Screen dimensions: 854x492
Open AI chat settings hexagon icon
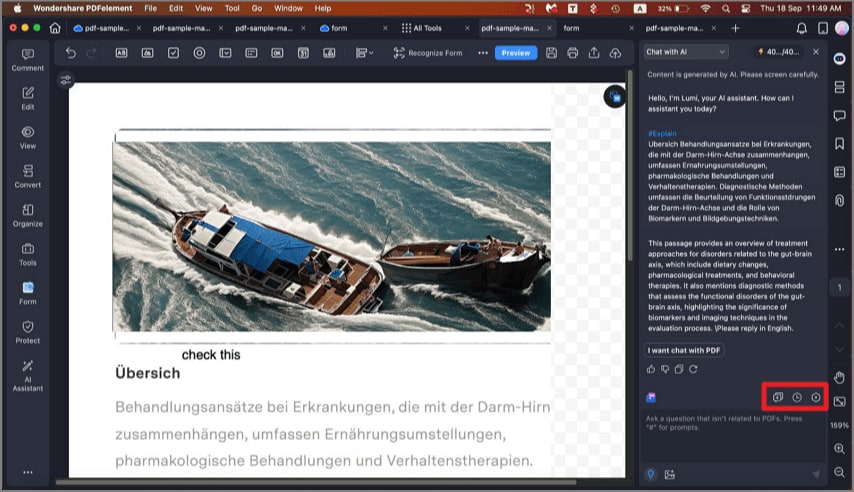coord(816,397)
